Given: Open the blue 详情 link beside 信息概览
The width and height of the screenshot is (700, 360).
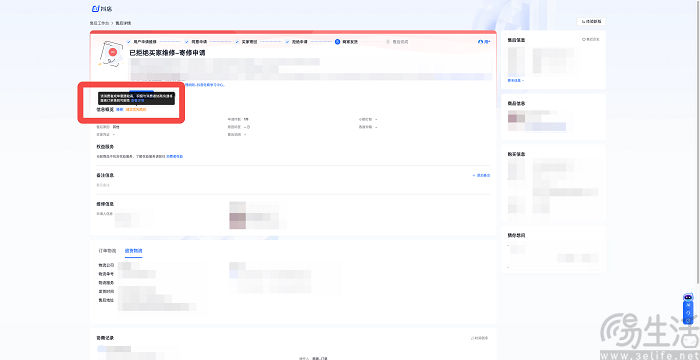Looking at the screenshot, I should pyautogui.click(x=119, y=109).
